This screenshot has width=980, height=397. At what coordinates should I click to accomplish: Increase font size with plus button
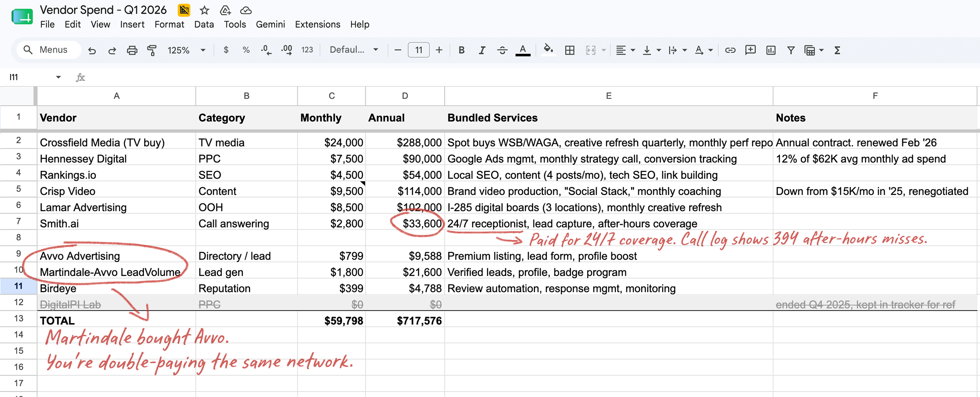point(439,50)
